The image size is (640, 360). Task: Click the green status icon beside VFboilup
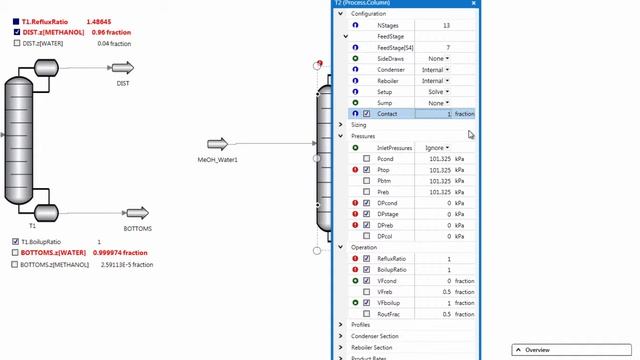355,303
